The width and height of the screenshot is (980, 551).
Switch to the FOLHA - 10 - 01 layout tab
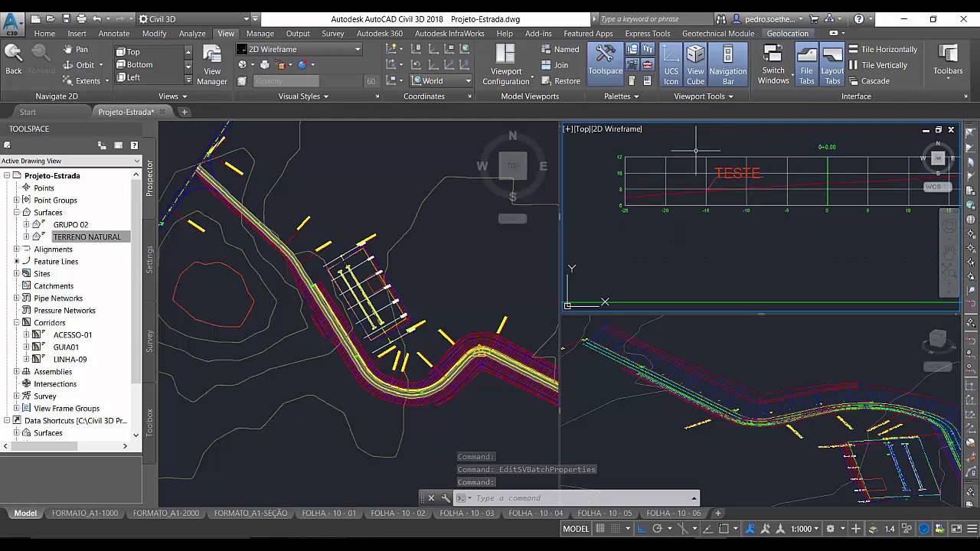coord(329,514)
